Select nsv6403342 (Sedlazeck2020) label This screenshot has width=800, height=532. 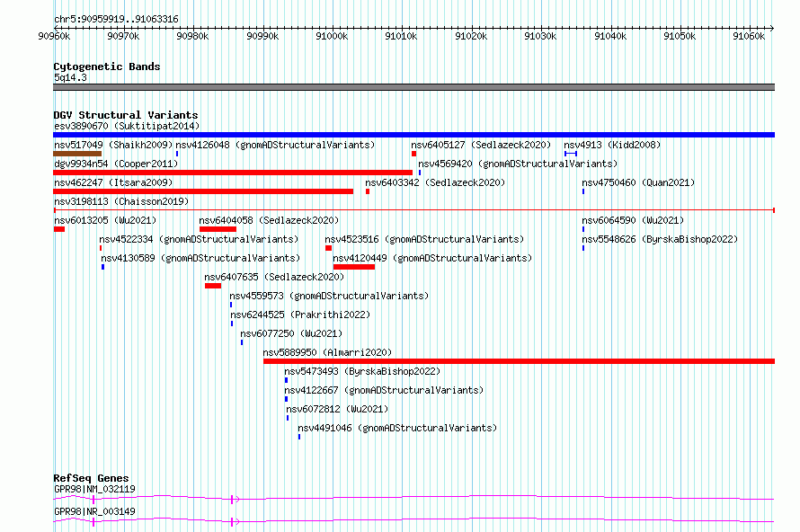(x=435, y=182)
